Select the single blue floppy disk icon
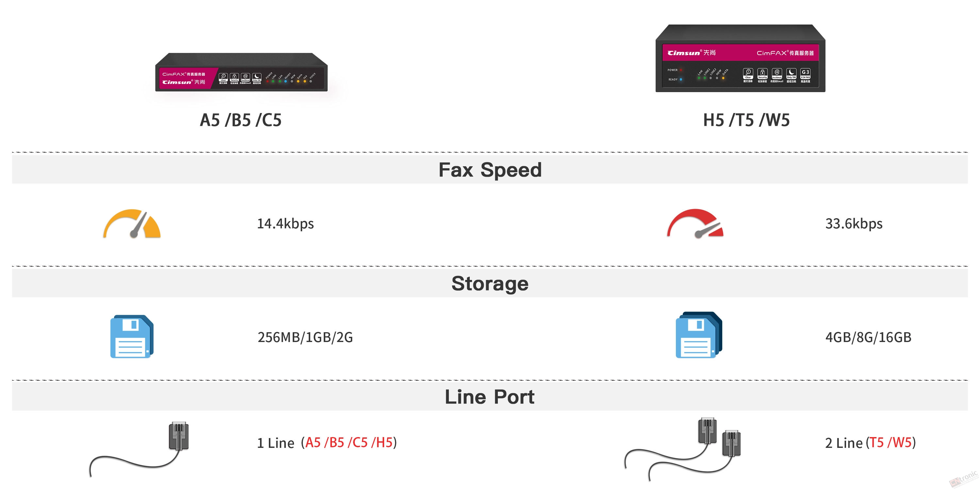980x490 pixels. click(132, 336)
